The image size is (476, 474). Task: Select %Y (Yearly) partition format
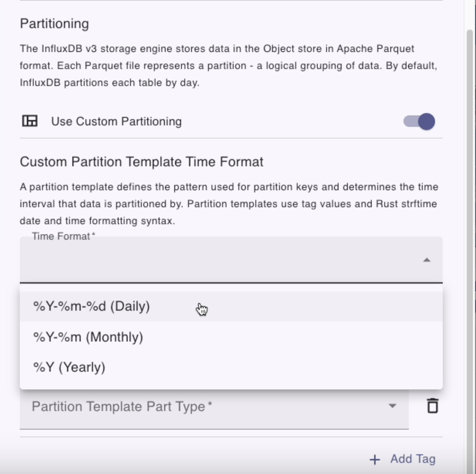tap(69, 367)
